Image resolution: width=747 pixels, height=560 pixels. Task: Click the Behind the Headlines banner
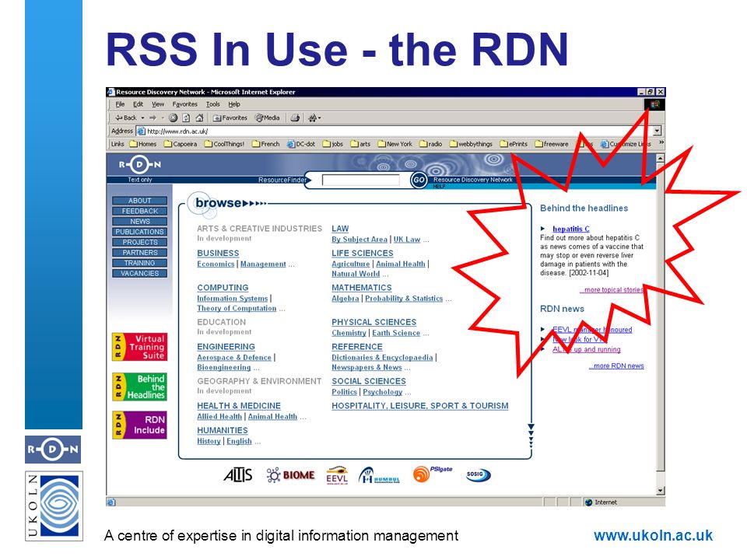(x=139, y=387)
